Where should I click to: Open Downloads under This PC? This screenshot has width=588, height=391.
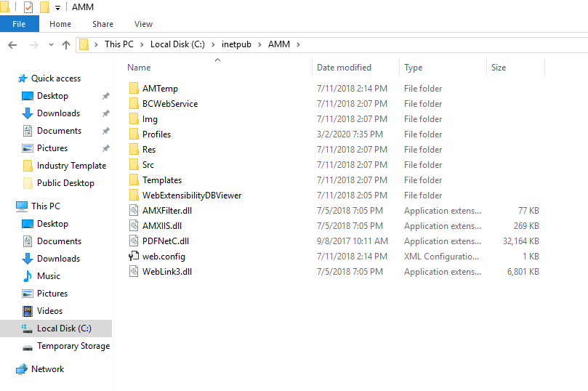[x=58, y=259]
